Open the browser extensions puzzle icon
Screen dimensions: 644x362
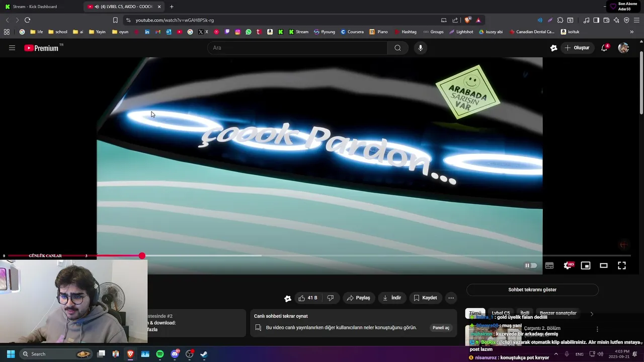(x=560, y=20)
